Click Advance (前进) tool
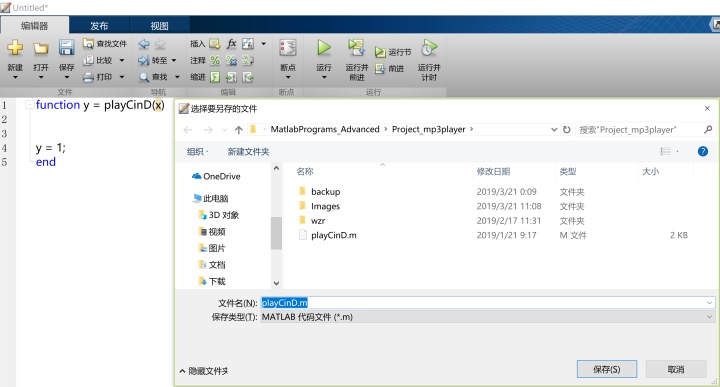720x387 pixels. (389, 68)
